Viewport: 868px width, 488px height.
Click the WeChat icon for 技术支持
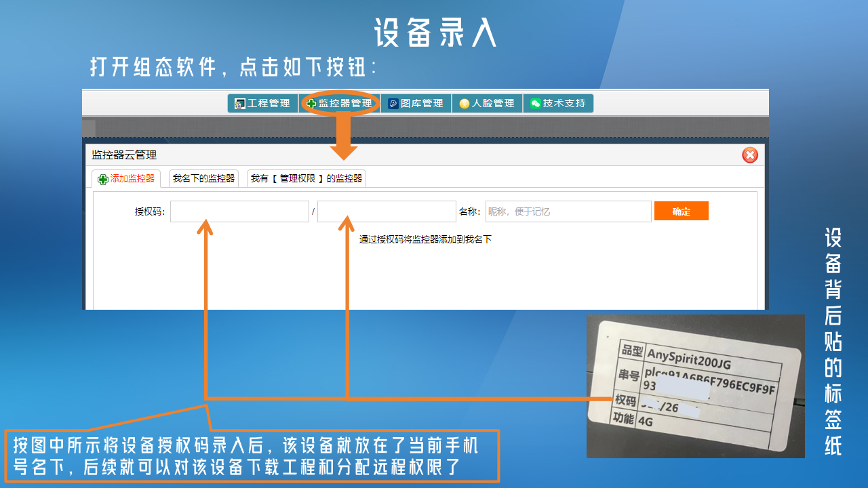pyautogui.click(x=535, y=104)
